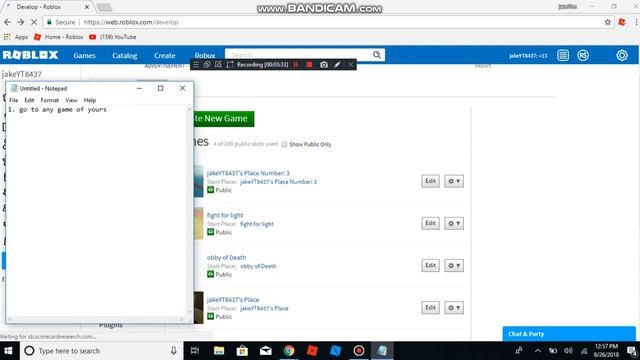Open Roblox Studio taskbar icon

[336, 351]
